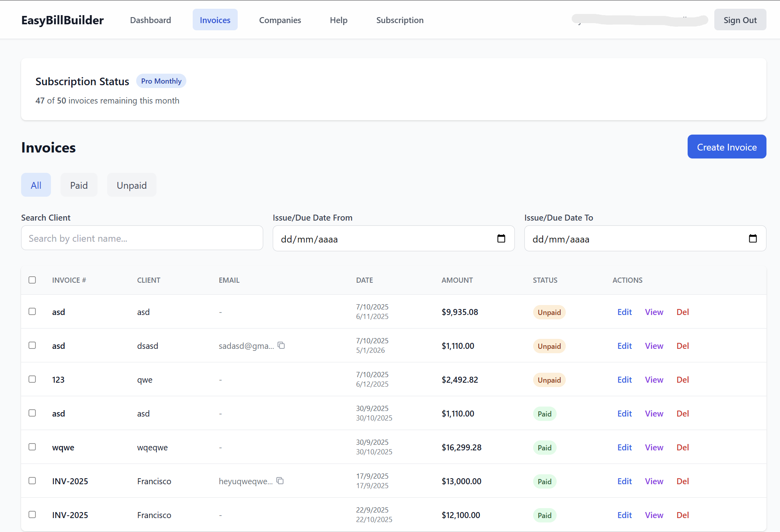Image resolution: width=780 pixels, height=532 pixels.
Task: Delete the $16,299.28 wqeqwe invoice
Action: (682, 448)
